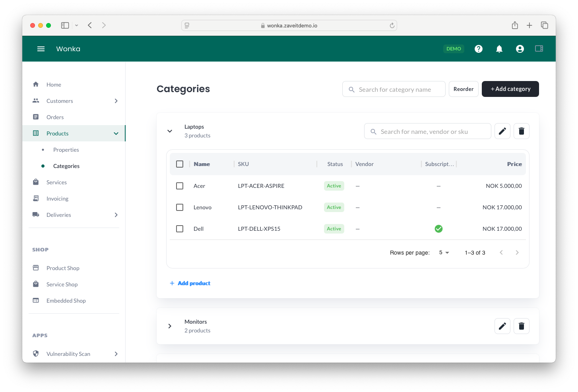Open browser sidebar dropdown arrow
Screen dimensions: 578x392
click(76, 25)
